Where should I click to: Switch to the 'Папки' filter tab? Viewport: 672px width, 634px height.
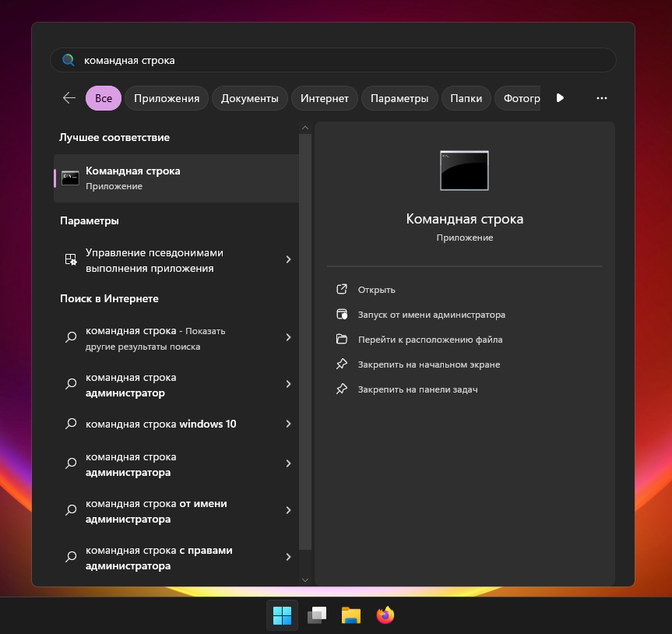pos(466,98)
